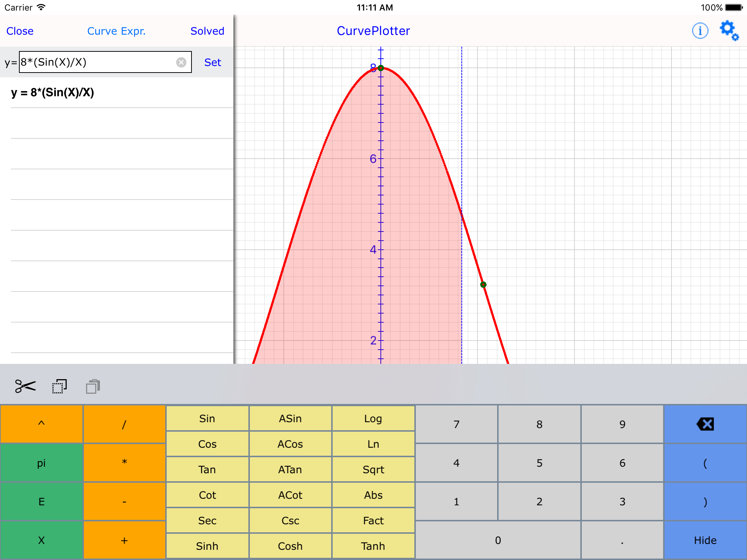Insert the ACos function

(x=290, y=444)
